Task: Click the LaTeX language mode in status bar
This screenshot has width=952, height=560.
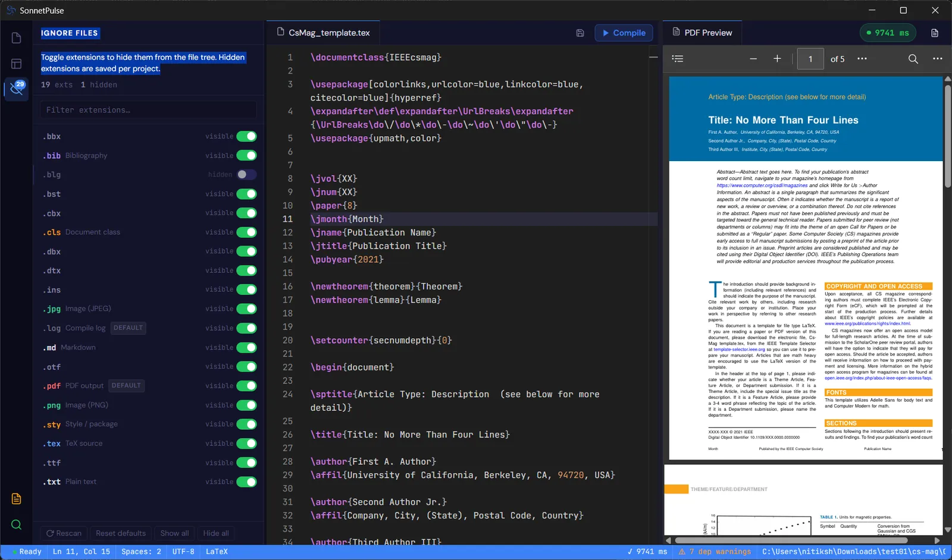Action: coord(217,552)
